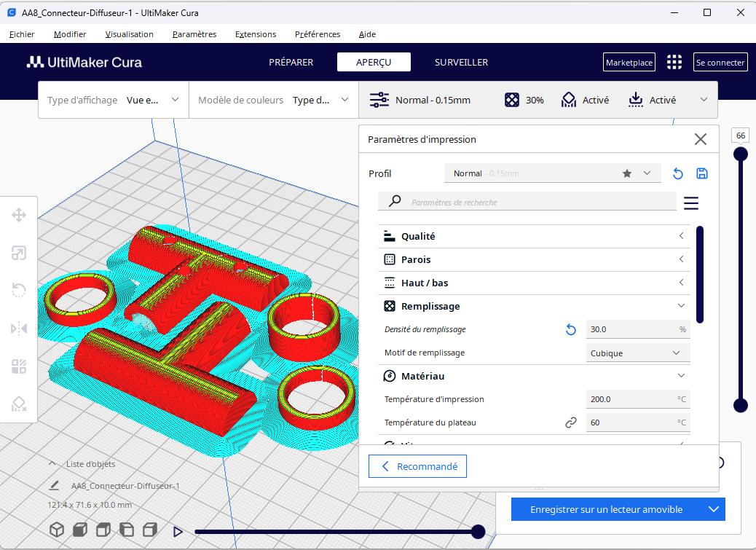Select the Mirror tool in left toolbar
This screenshot has height=550, width=756.
tap(19, 329)
